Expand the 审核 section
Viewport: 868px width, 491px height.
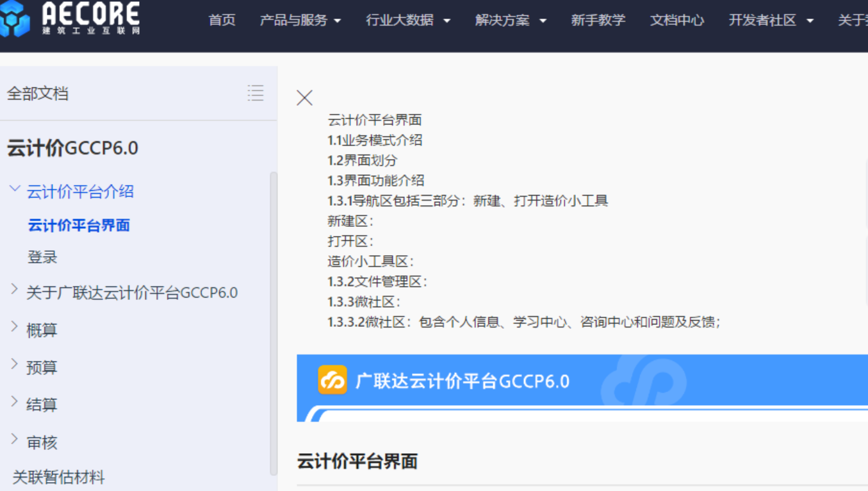tap(14, 440)
